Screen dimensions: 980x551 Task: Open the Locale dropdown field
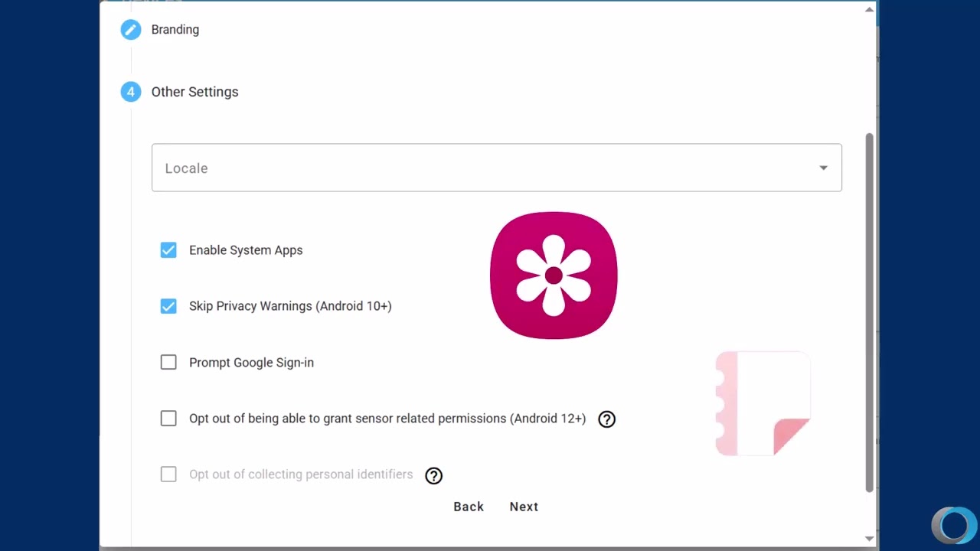pos(496,168)
